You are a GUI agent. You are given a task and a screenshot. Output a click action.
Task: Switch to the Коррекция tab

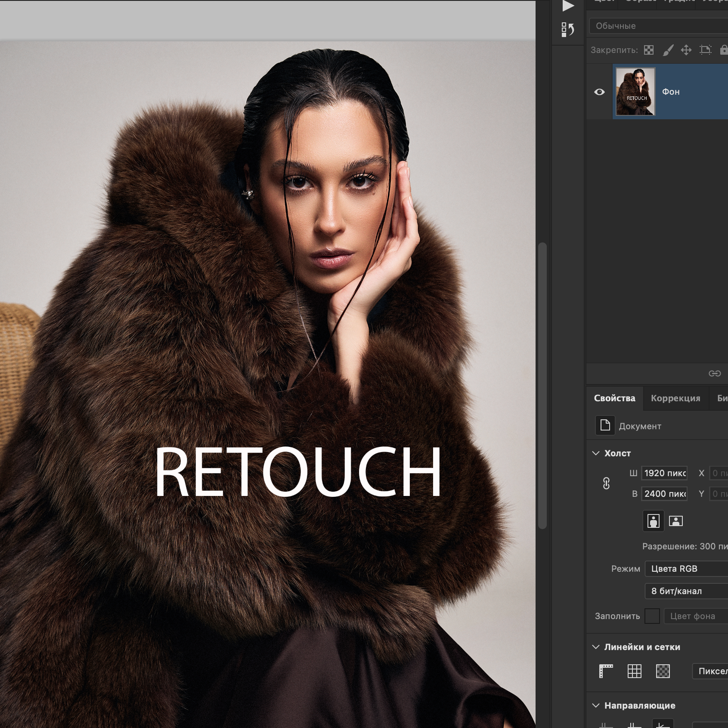point(675,398)
